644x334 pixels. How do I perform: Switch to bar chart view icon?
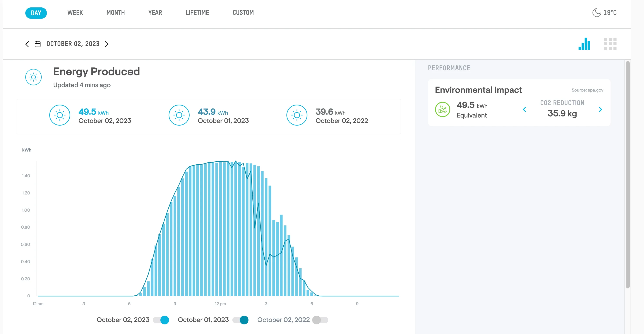[x=584, y=44]
